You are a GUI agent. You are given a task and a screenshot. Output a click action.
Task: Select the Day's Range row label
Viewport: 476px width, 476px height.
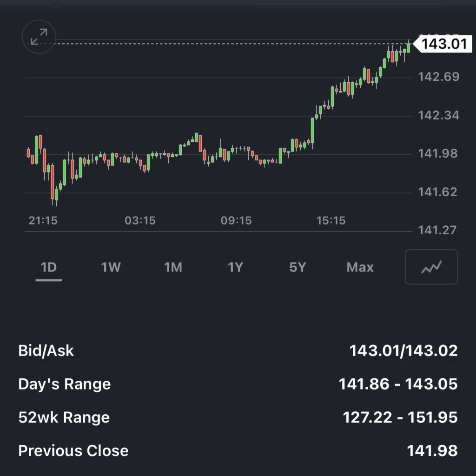65,384
